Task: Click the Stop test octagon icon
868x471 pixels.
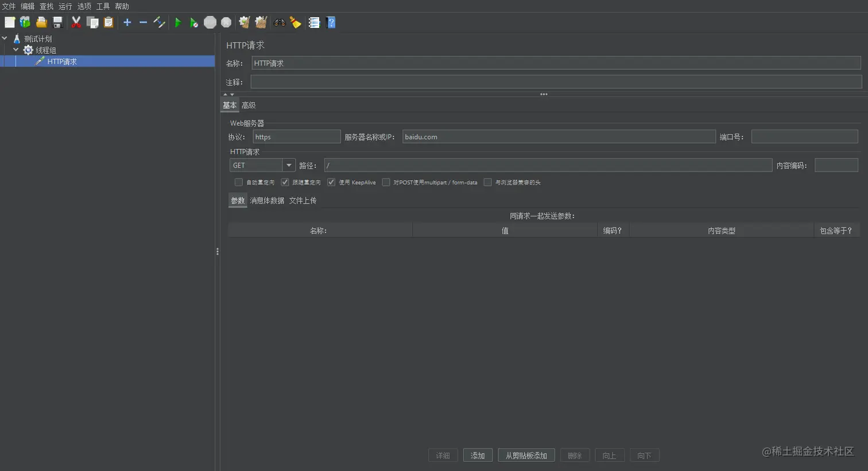Action: point(210,22)
